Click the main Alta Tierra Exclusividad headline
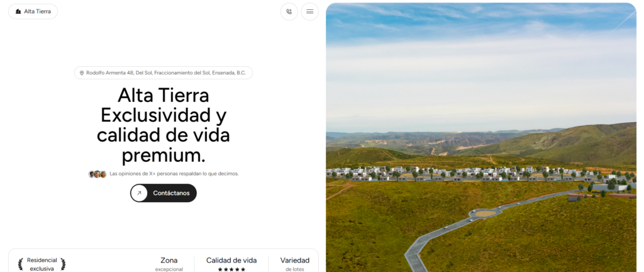The height and width of the screenshot is (272, 644). tap(164, 125)
